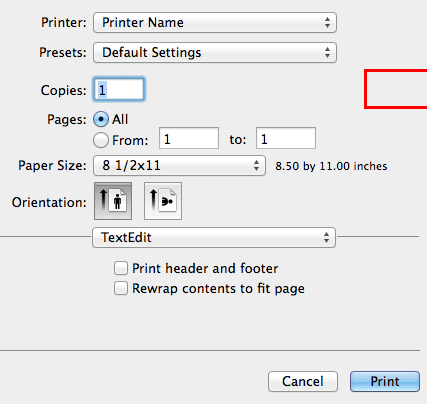Click the From page number field

tap(189, 138)
